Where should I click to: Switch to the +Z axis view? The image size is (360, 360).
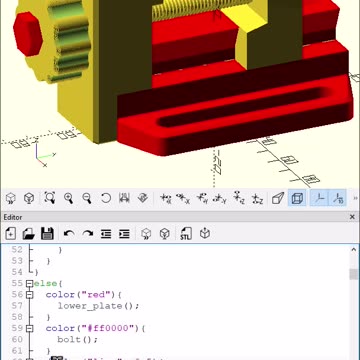[x=239, y=198]
